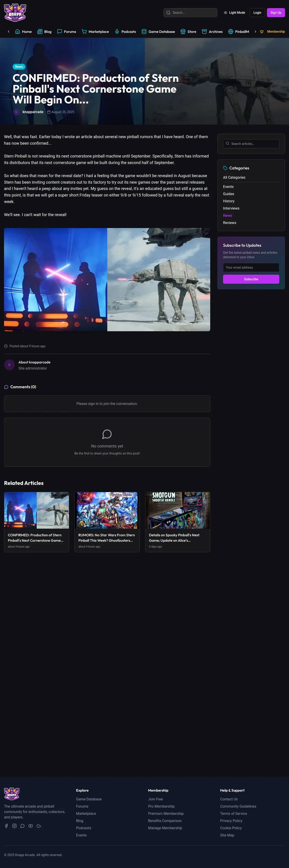Show more nav items with the right chevron
This screenshot has width=289, height=868.
tap(255, 32)
